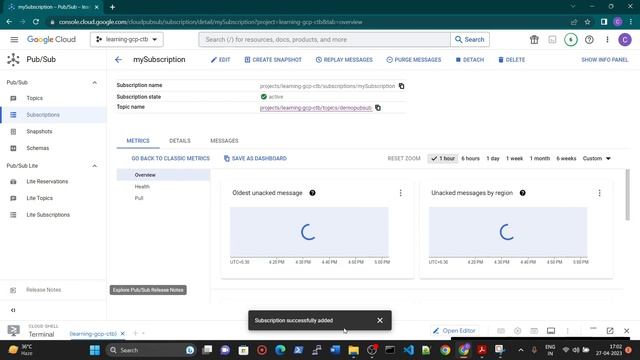Click GO BACK TO CLASSIC METRICS
Image resolution: width=640 pixels, height=360 pixels.
171,158
